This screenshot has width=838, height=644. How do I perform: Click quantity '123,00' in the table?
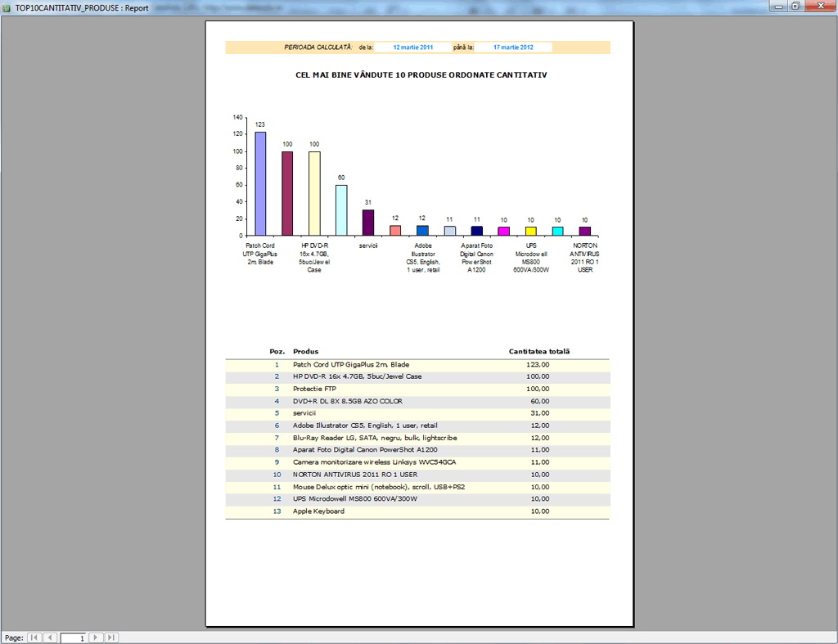click(538, 364)
